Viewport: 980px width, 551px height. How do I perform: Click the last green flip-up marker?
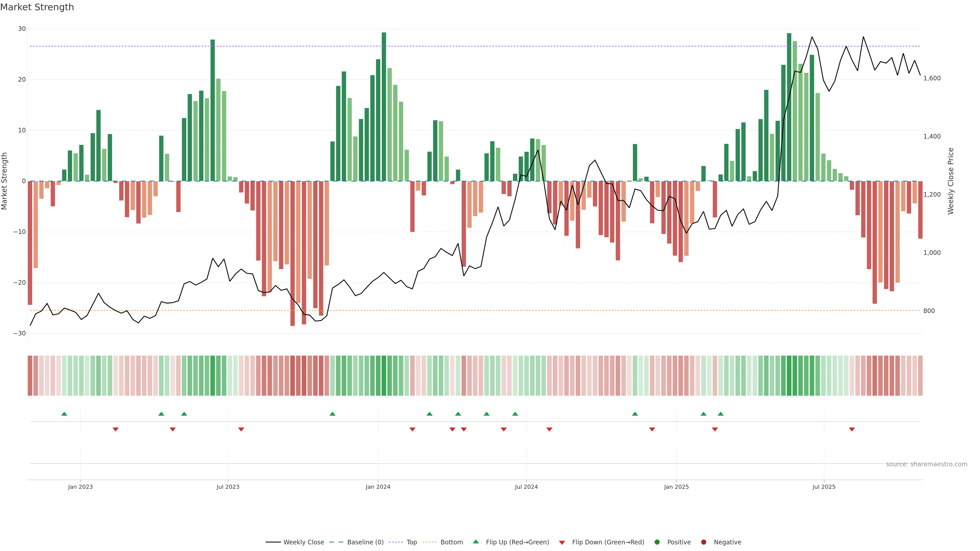[x=720, y=414]
